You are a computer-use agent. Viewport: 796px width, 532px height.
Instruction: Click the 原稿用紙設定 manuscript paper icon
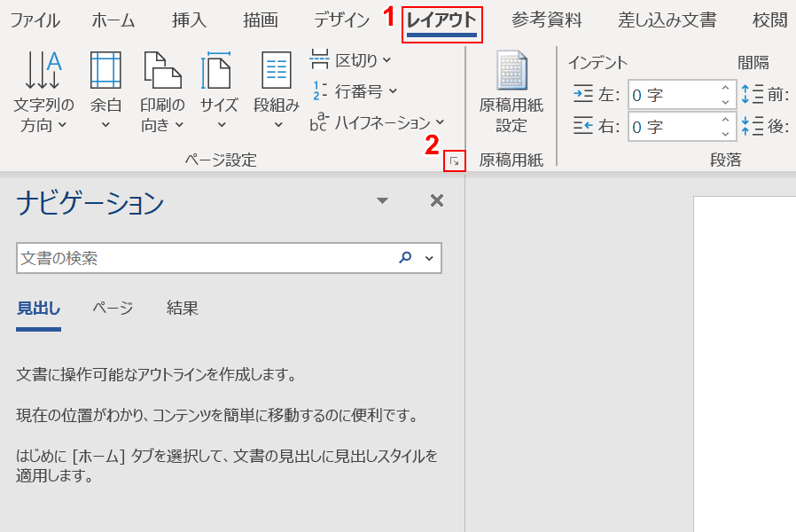pyautogui.click(x=511, y=70)
